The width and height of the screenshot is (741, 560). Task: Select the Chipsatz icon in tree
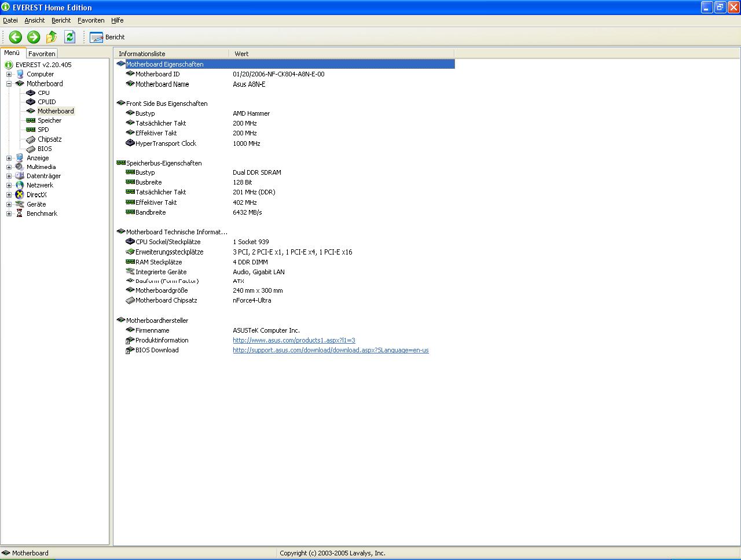pyautogui.click(x=31, y=139)
